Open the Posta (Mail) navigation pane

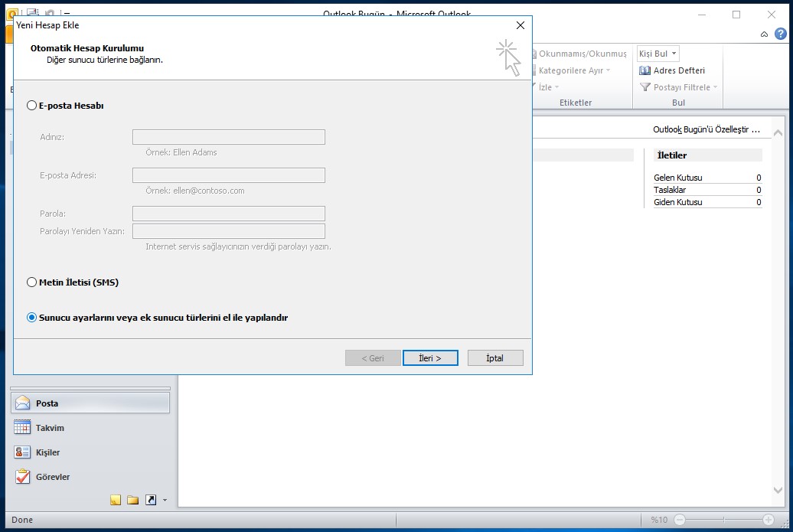[x=90, y=403]
